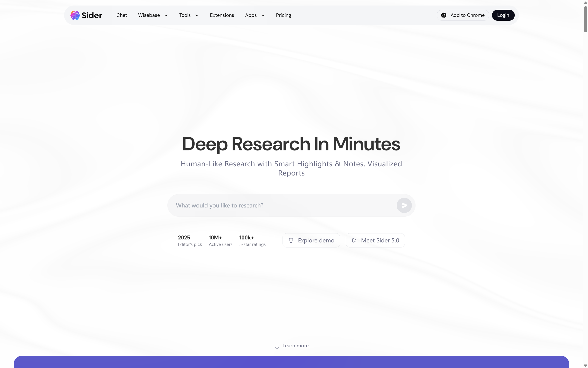
Task: Click the Login button
Action: click(x=503, y=15)
